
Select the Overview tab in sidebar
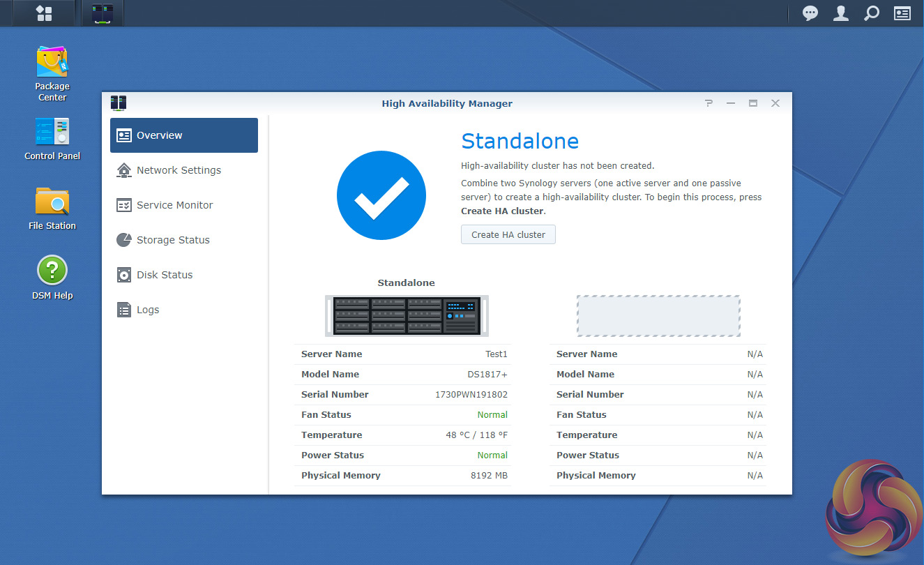coord(184,135)
